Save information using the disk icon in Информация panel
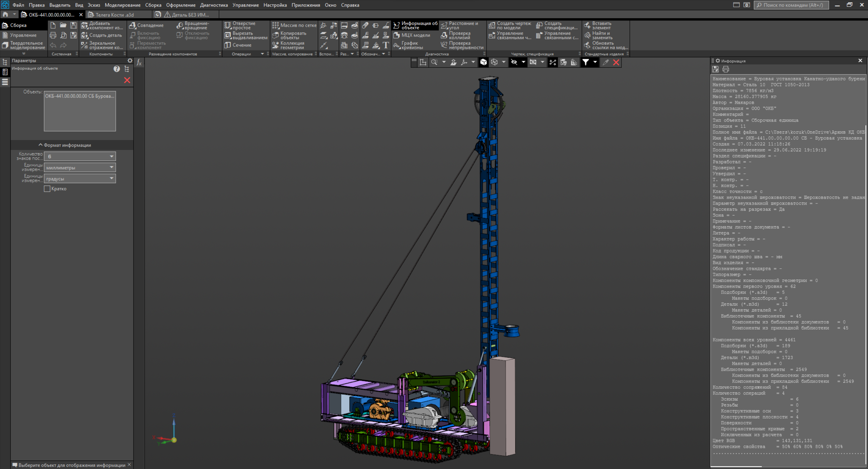Viewport: 868px width, 469px height. (x=715, y=69)
